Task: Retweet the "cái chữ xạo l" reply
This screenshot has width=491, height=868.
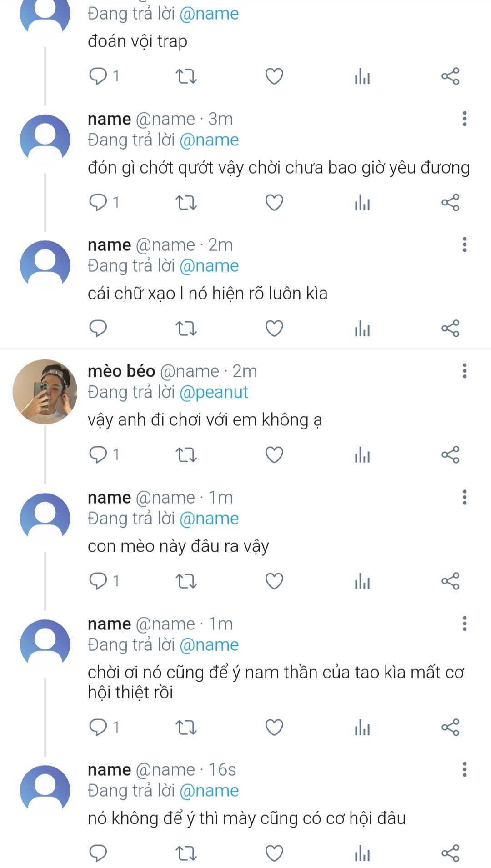Action: 186,328
